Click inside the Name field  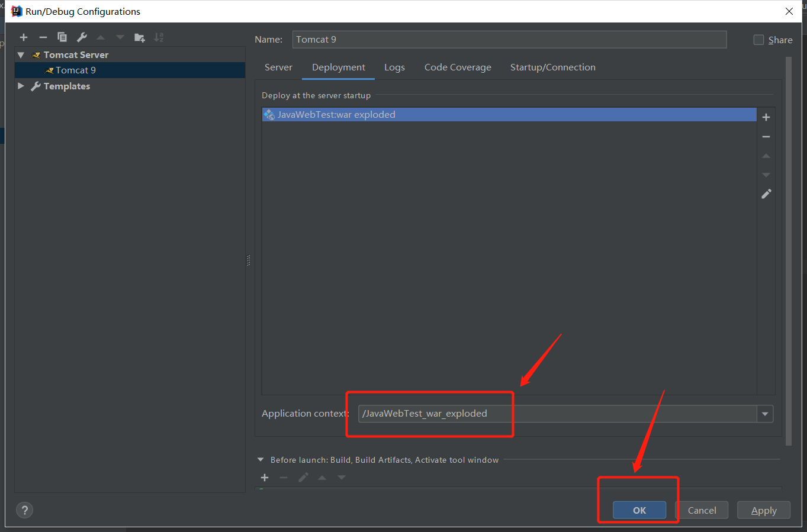pos(509,39)
